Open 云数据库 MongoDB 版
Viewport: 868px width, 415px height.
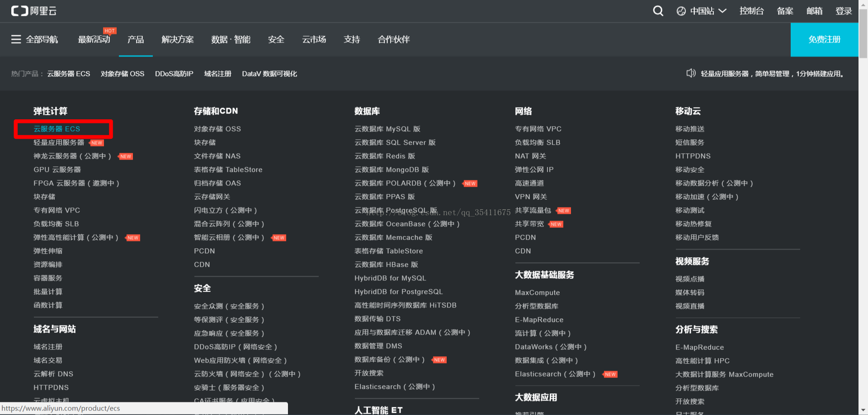click(x=392, y=170)
